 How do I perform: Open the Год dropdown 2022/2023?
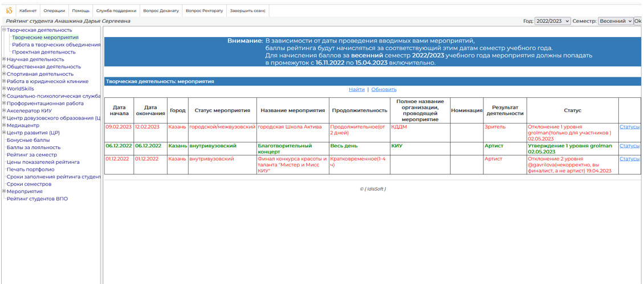552,21
